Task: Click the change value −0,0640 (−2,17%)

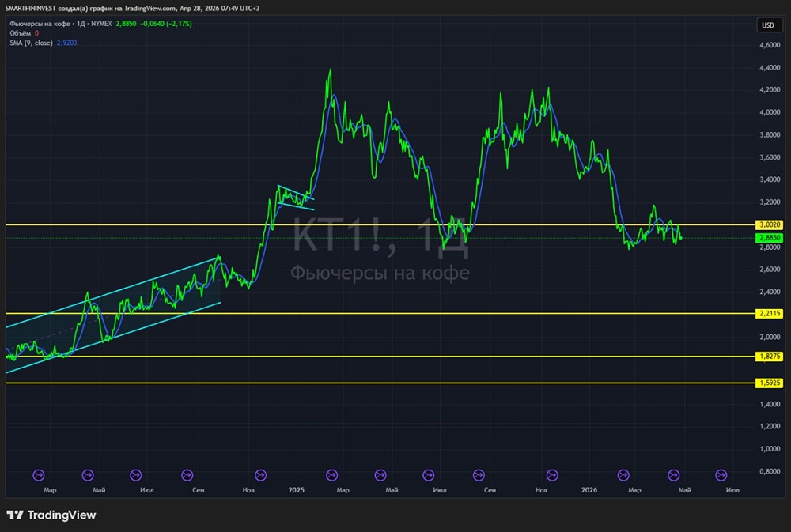Action: pos(166,24)
